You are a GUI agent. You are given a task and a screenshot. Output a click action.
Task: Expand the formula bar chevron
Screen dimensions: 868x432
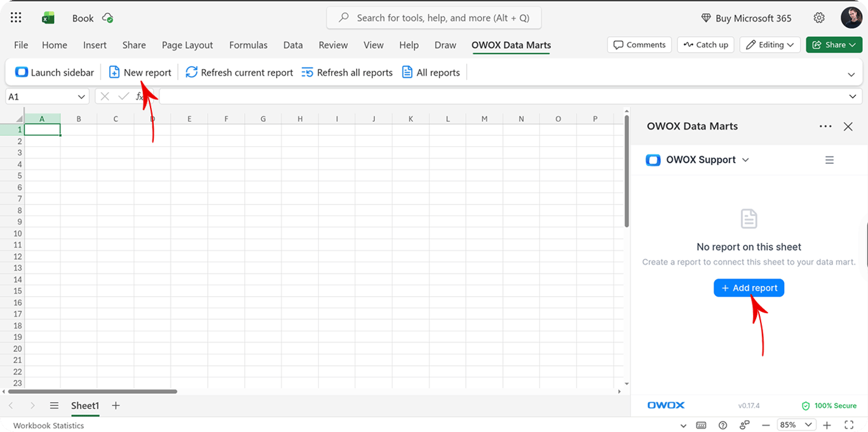pos(853,97)
